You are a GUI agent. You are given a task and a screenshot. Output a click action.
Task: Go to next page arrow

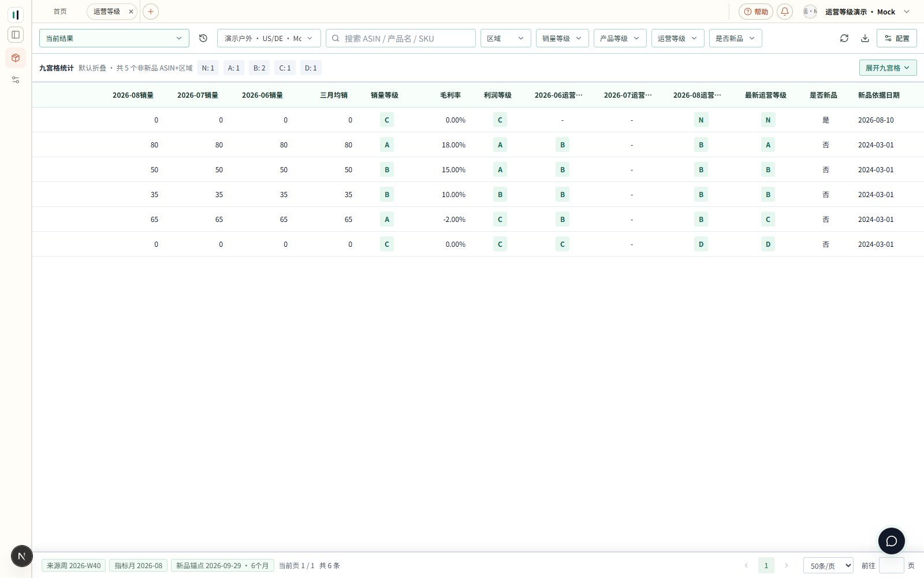[x=786, y=565]
